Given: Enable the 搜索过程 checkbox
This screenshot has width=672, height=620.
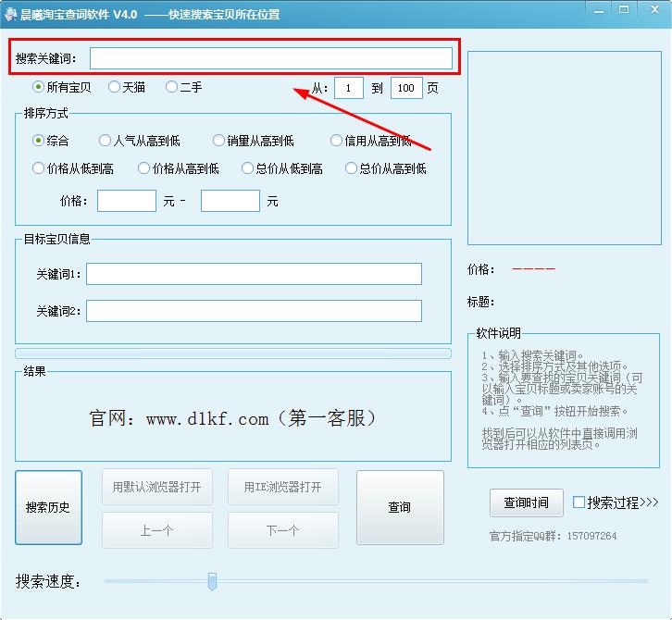Looking at the screenshot, I should point(579,502).
